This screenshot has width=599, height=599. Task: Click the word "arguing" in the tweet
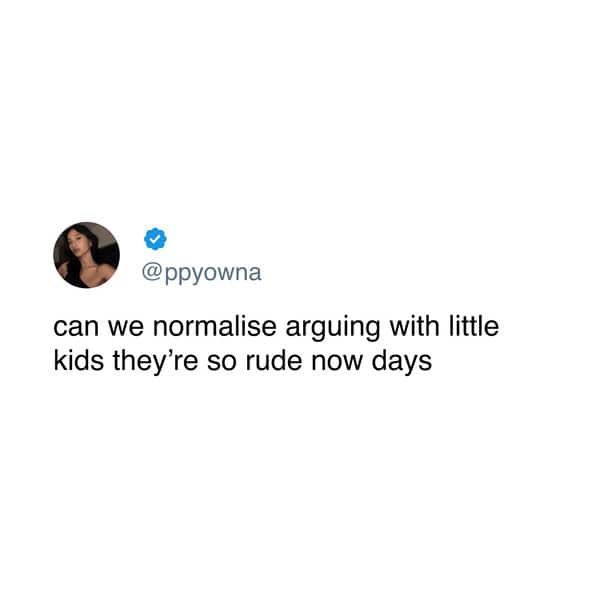click(x=333, y=329)
